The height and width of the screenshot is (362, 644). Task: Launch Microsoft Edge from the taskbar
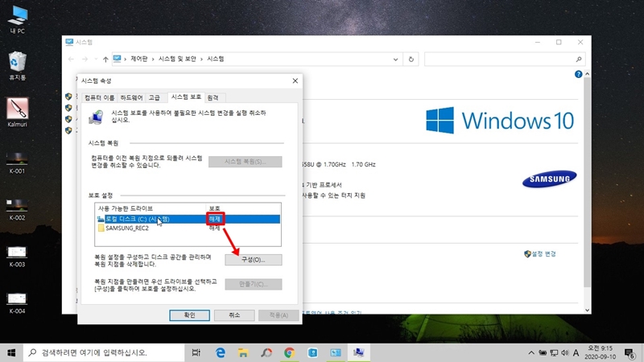(x=220, y=352)
